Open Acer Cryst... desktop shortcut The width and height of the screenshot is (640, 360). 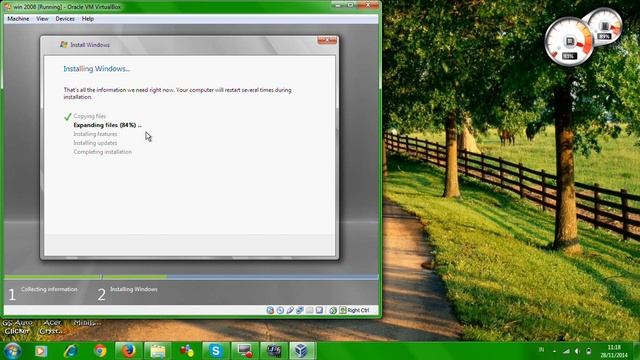52,327
